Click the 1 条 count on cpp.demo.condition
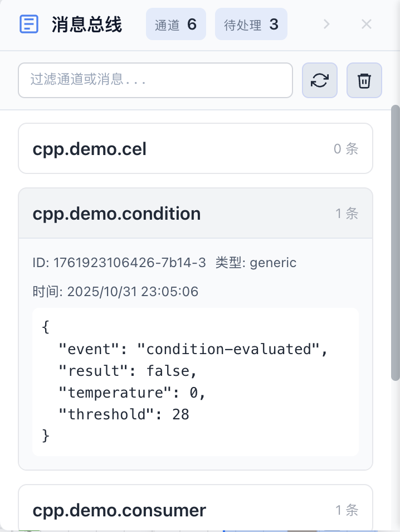The height and width of the screenshot is (532, 400). pyautogui.click(x=347, y=214)
